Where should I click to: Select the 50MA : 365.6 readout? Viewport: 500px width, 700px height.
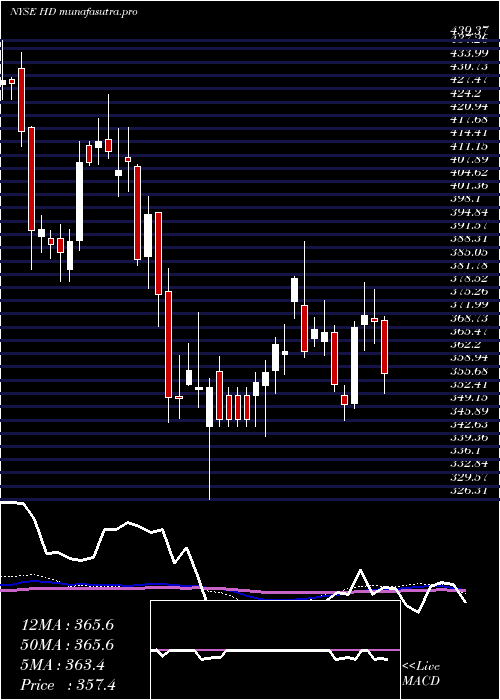point(67,645)
